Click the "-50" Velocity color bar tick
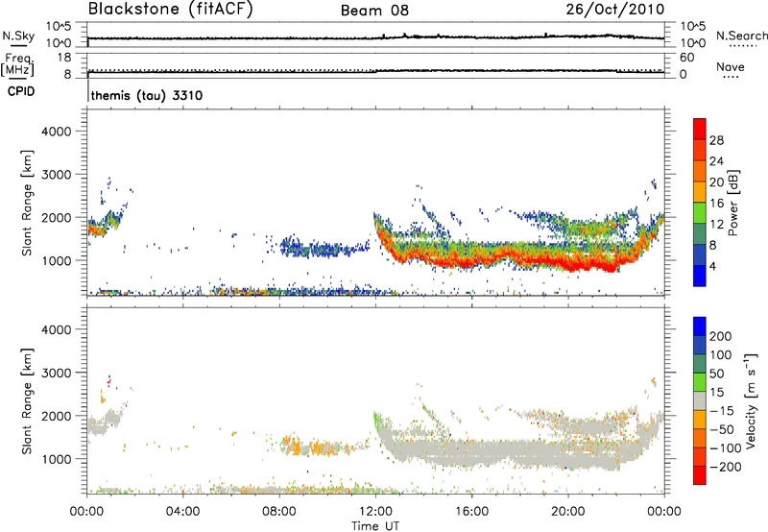The width and height of the screenshot is (768, 532). pos(722,429)
